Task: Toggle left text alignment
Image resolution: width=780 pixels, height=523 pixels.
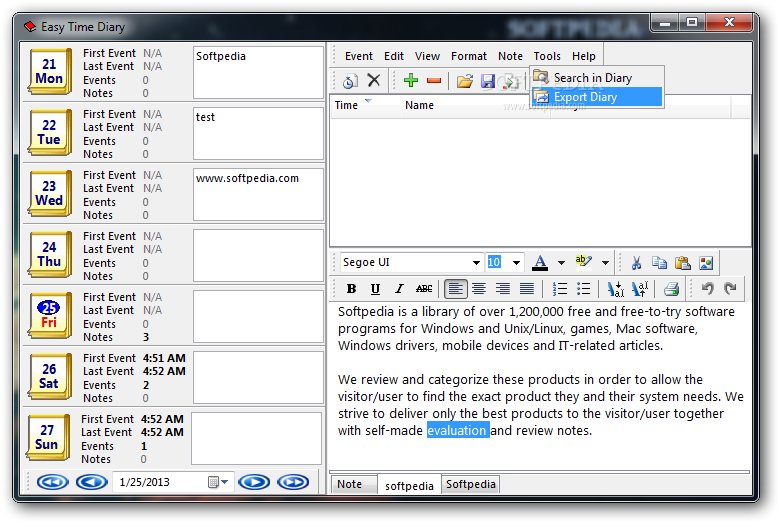Action: pos(455,289)
